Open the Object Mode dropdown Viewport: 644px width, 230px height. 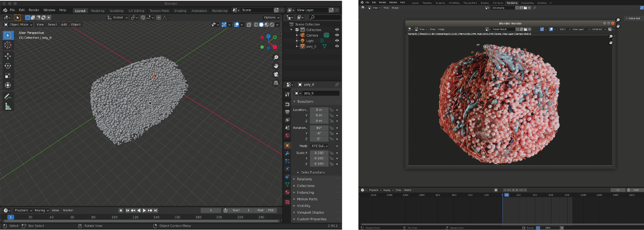(x=18, y=25)
